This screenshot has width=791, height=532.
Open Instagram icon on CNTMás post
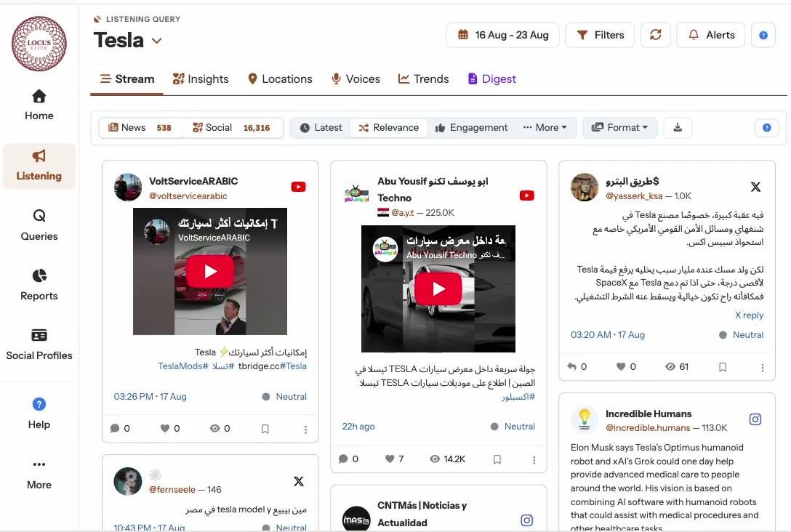coord(526,520)
